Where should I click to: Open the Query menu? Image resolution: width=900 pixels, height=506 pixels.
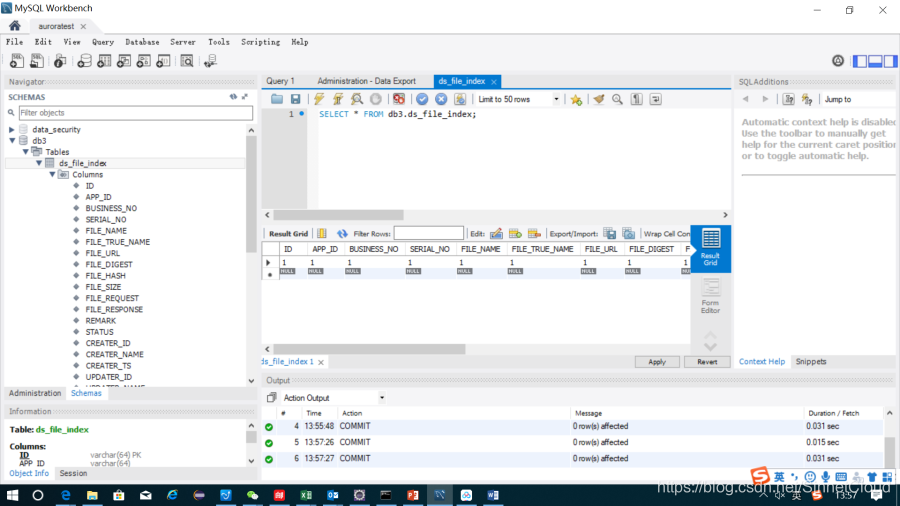pos(103,42)
